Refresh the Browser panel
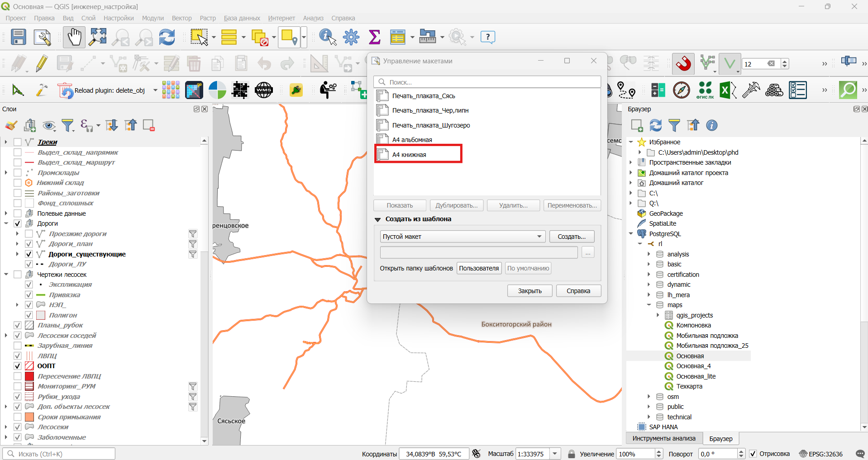 tap(655, 125)
